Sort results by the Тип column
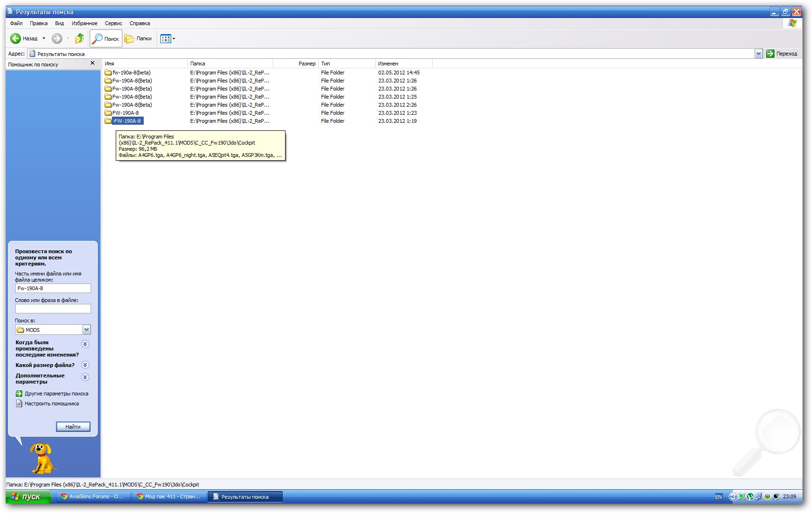Image resolution: width=812 pixels, height=513 pixels. [x=347, y=64]
